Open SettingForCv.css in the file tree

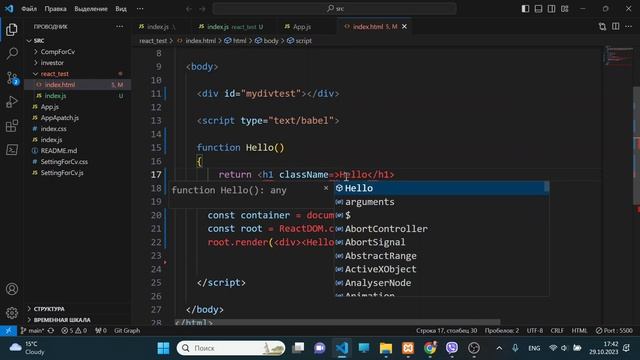(x=64, y=162)
